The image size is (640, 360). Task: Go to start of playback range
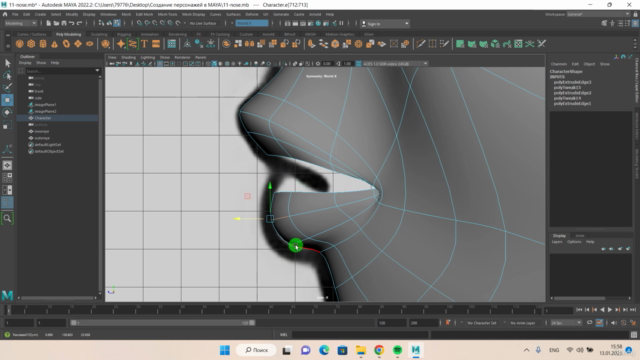pyautogui.click(x=579, y=310)
